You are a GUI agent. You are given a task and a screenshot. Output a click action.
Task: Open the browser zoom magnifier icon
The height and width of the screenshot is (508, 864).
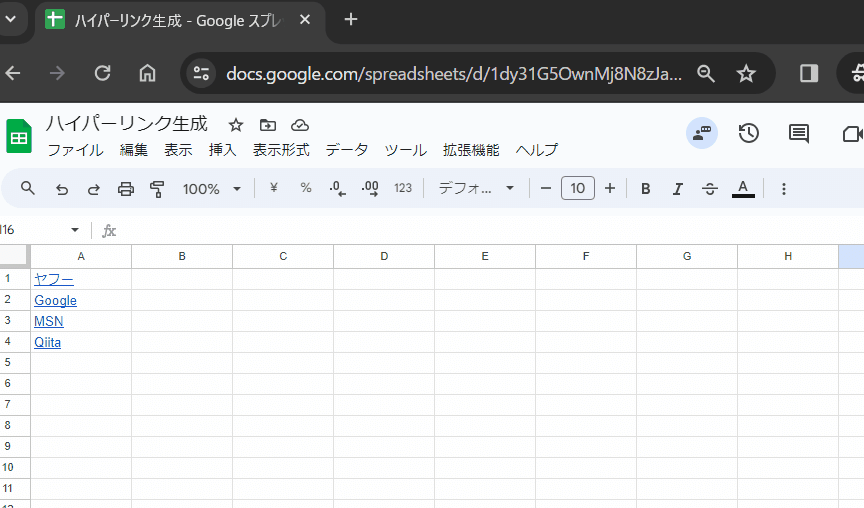click(x=706, y=73)
